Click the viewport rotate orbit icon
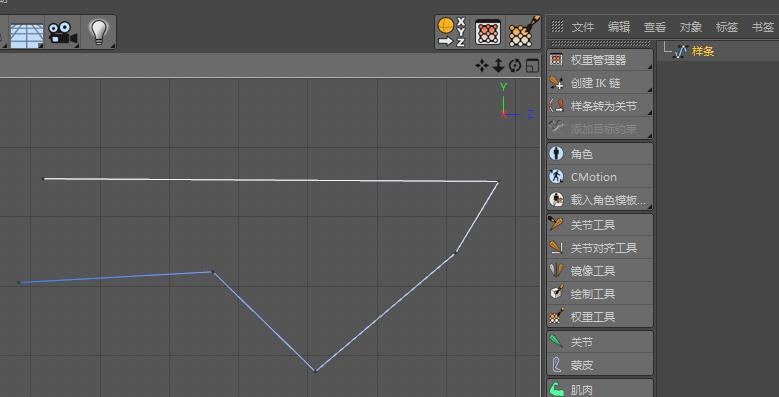The height and width of the screenshot is (397, 779). pyautogui.click(x=515, y=66)
